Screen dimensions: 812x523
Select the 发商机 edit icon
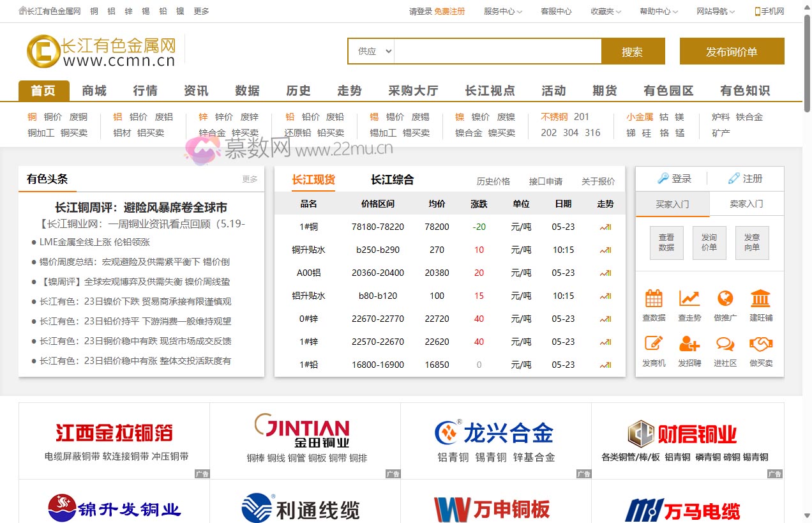(x=653, y=345)
